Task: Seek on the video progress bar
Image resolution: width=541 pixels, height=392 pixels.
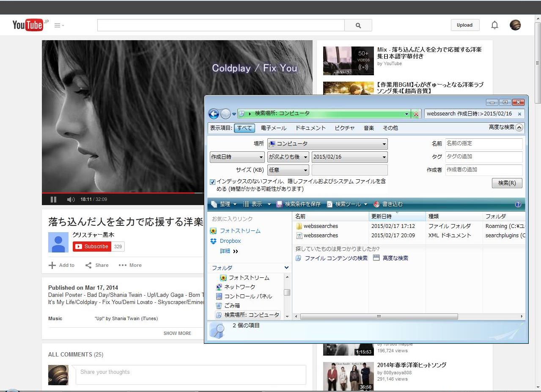Action: tap(123, 193)
